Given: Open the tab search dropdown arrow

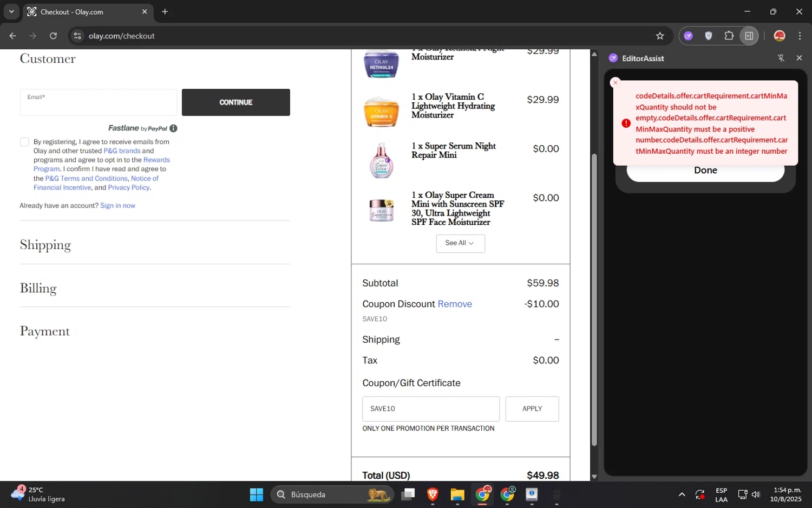Looking at the screenshot, I should coord(11,11).
